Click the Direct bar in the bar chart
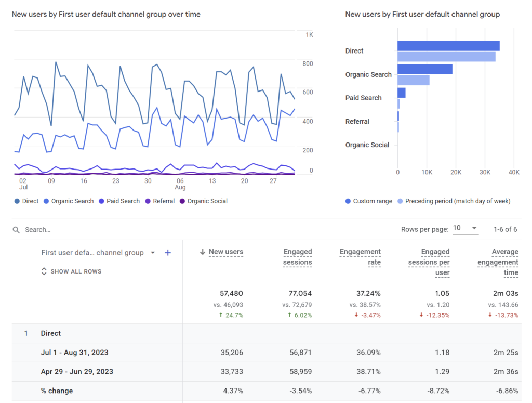This screenshot has height=403, width=532. click(x=448, y=46)
